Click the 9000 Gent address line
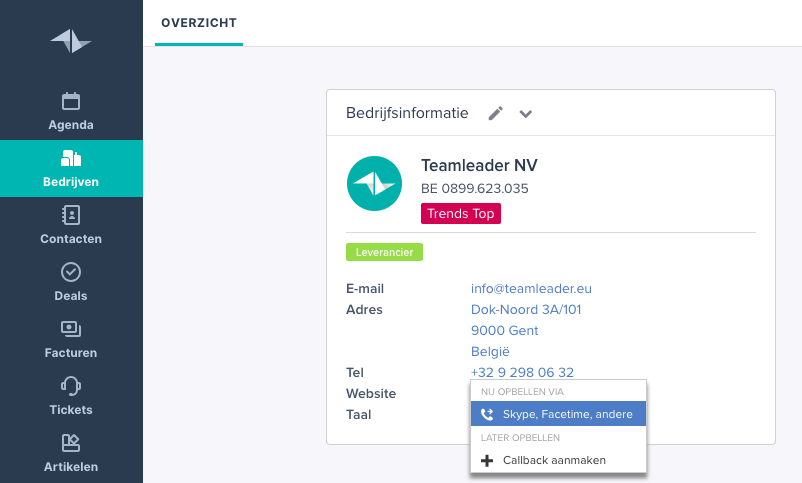Image resolution: width=802 pixels, height=483 pixels. pyautogui.click(x=504, y=331)
